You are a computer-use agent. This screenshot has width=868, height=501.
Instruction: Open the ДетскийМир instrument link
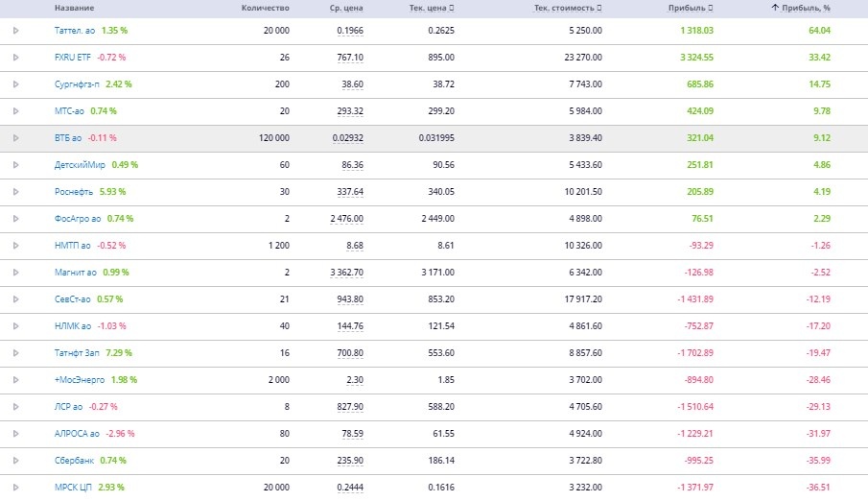[81, 165]
